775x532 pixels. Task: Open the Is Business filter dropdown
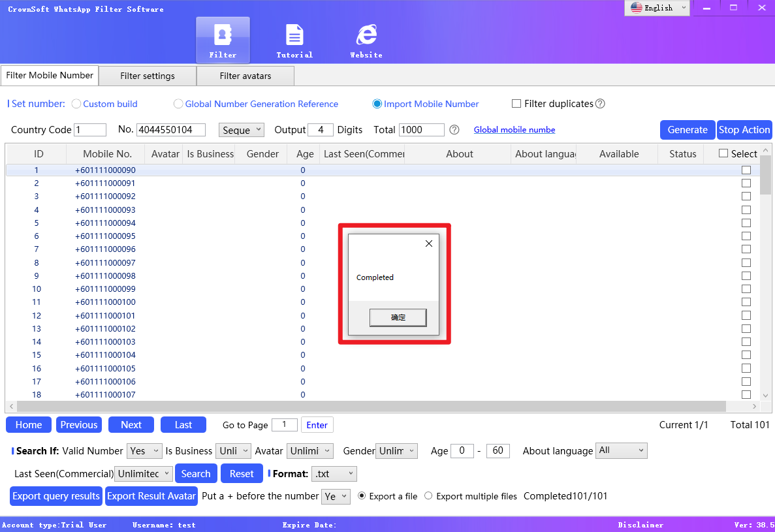[x=234, y=451]
